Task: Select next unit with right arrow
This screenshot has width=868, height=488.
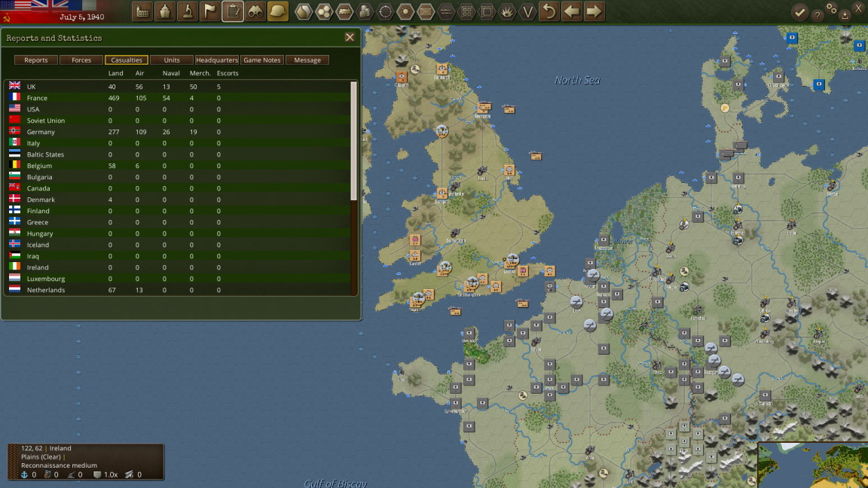Action: click(x=594, y=11)
